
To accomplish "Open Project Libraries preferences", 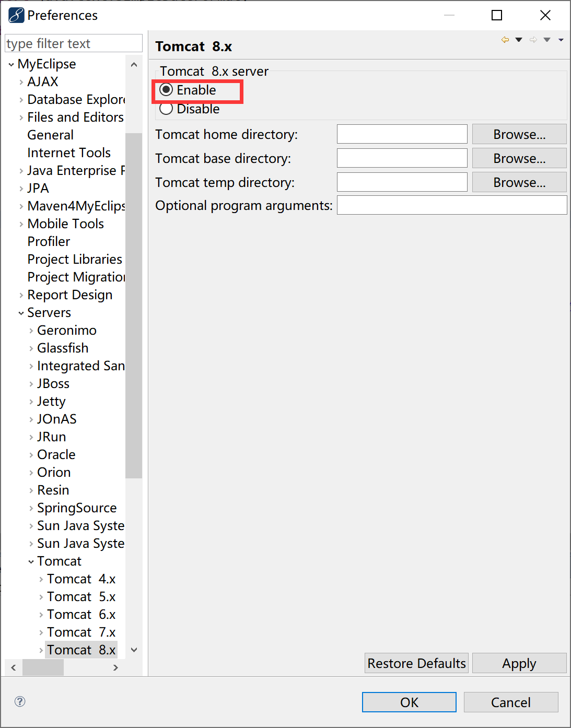I will [x=75, y=259].
